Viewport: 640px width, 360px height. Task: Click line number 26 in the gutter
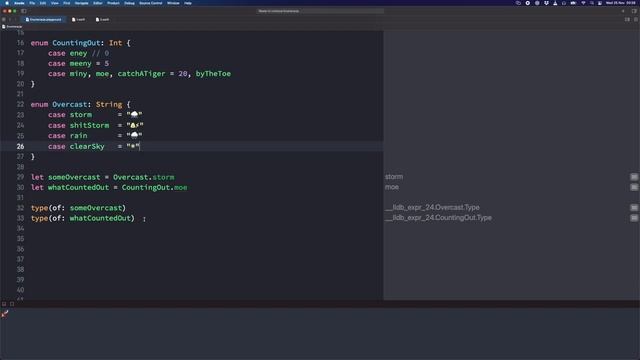coord(20,146)
